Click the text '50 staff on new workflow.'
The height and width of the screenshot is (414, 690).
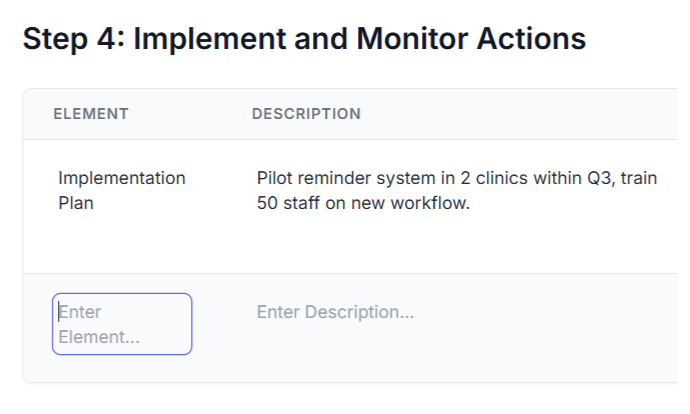pyautogui.click(x=363, y=203)
